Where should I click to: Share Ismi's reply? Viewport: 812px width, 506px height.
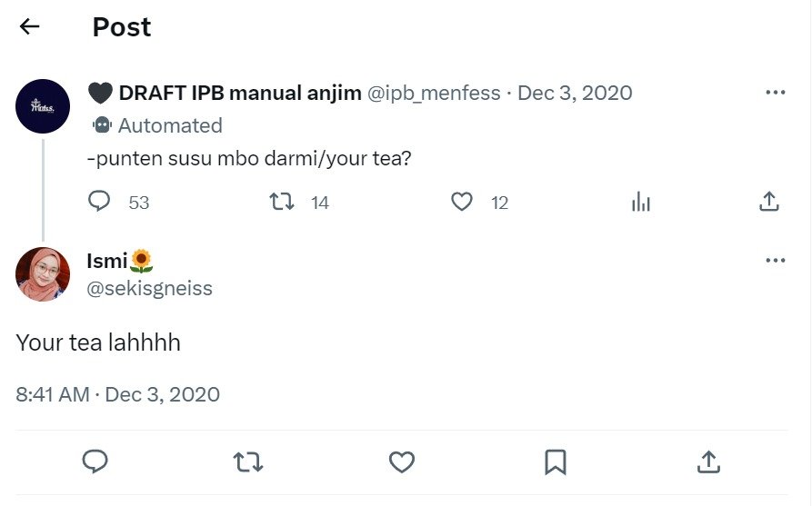708,462
